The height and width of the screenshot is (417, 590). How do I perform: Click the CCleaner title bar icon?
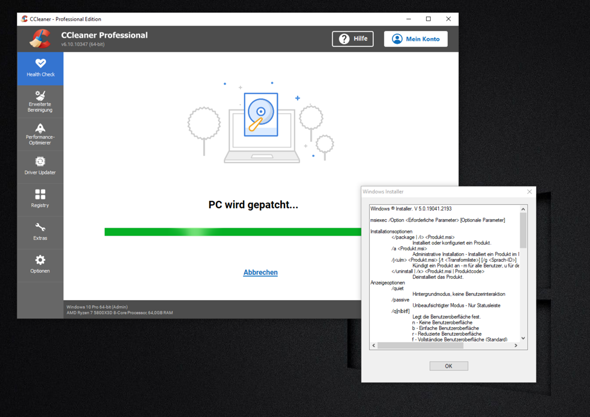(24, 19)
